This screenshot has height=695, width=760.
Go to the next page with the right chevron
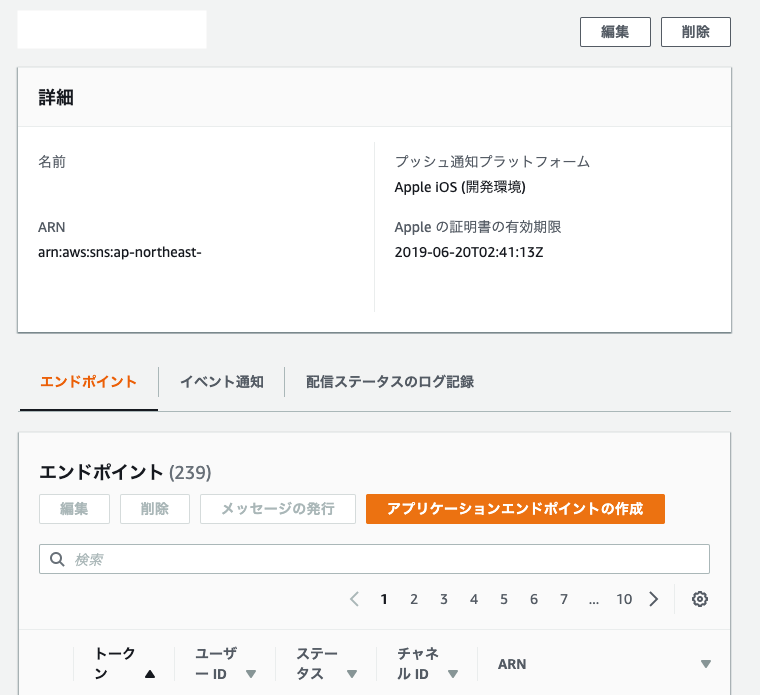tap(654, 599)
